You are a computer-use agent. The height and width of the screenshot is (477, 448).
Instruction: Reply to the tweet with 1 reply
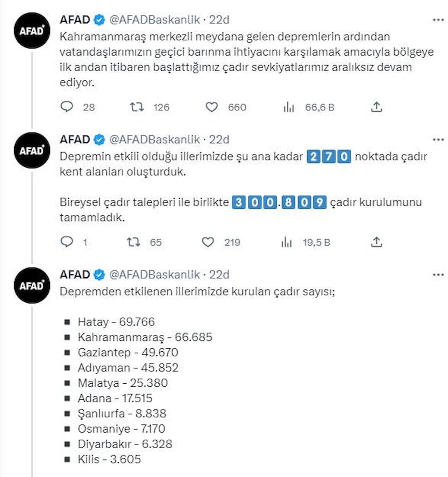(67, 242)
